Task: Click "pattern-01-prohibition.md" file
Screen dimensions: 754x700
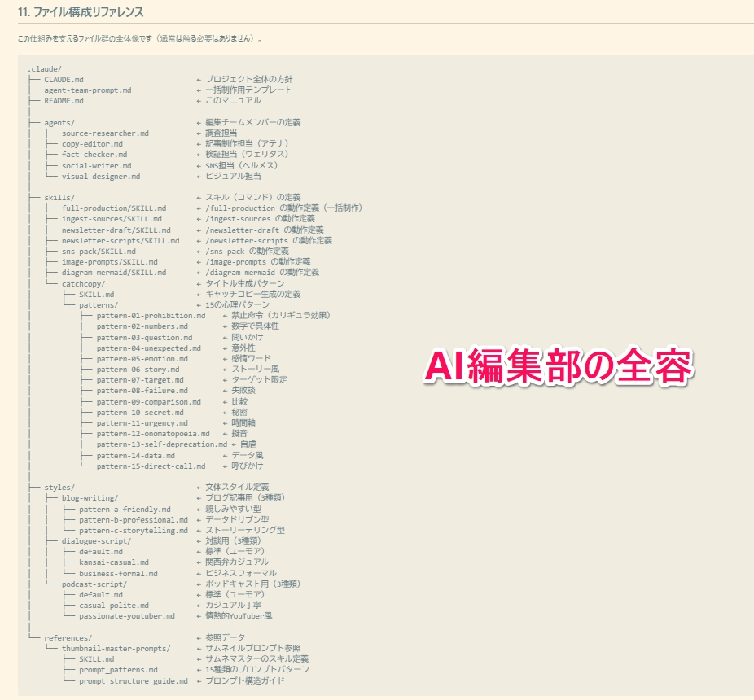Action: (151, 315)
